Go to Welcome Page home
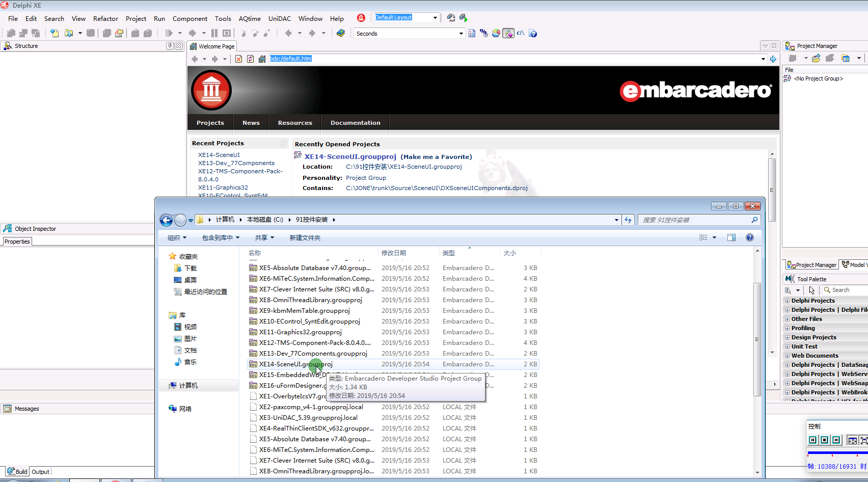The image size is (868, 482). (262, 59)
